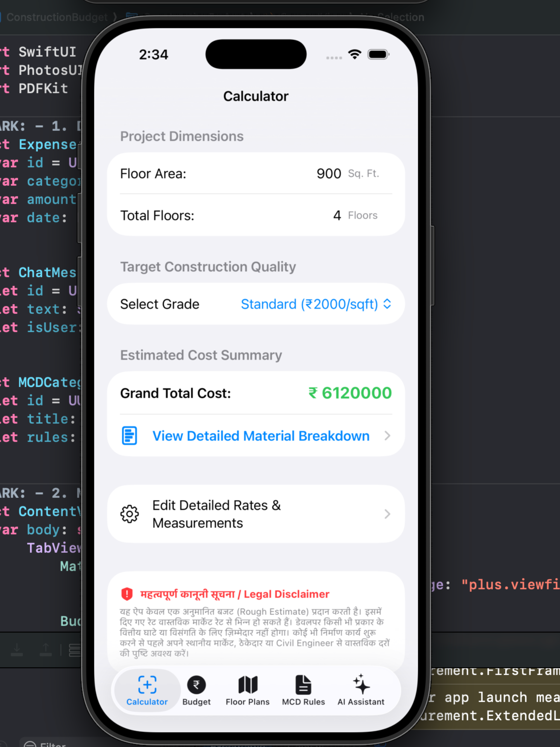The height and width of the screenshot is (747, 560).
Task: Open the Select Grade dropdown
Action: click(316, 304)
